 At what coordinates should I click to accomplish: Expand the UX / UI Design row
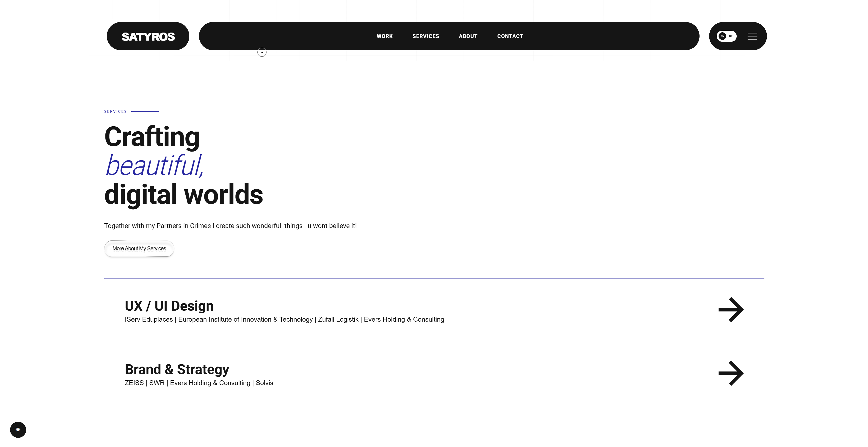pyautogui.click(x=434, y=310)
